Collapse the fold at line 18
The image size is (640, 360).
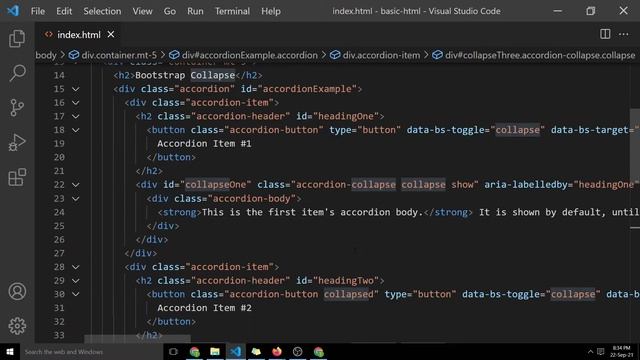point(76,130)
